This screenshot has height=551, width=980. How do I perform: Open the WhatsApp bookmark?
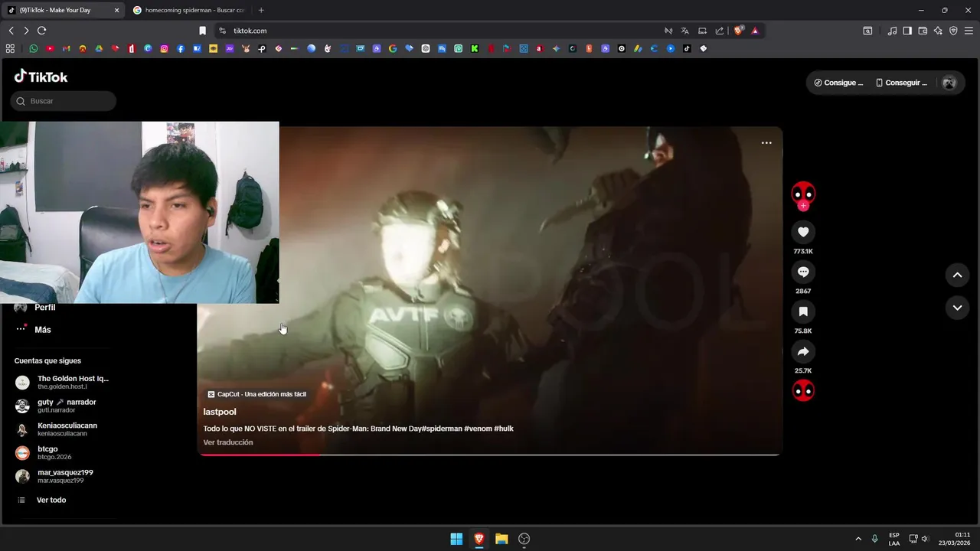coord(34,48)
